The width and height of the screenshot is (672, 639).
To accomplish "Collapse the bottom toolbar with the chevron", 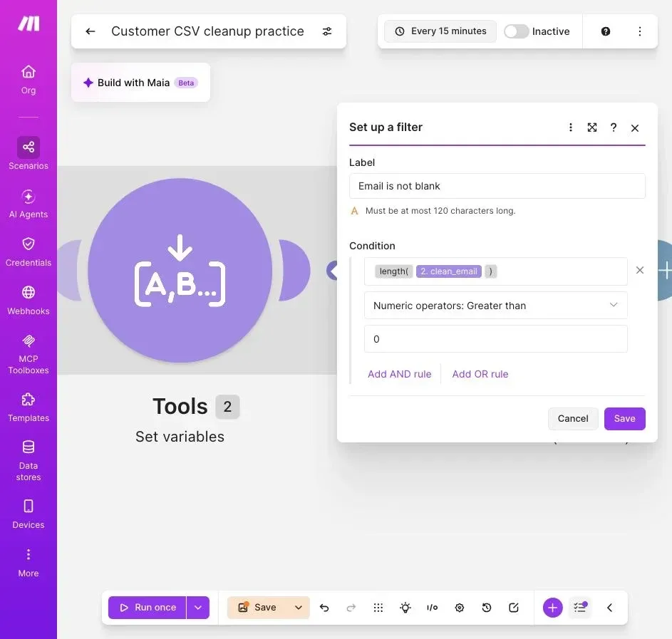I will click(x=609, y=608).
